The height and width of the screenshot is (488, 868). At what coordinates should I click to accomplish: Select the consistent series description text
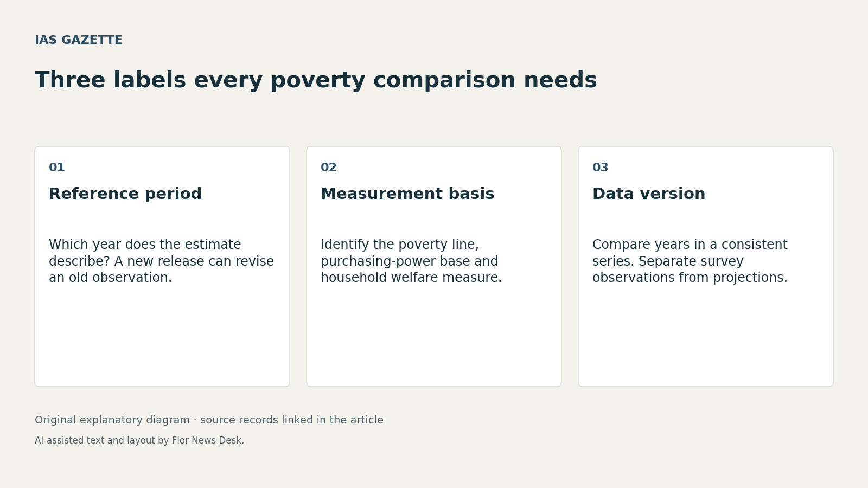click(690, 261)
